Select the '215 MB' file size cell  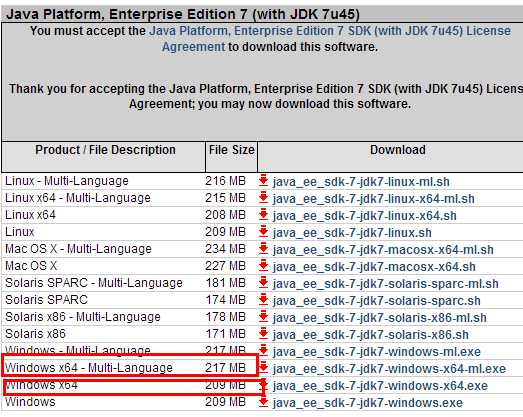pyautogui.click(x=225, y=198)
